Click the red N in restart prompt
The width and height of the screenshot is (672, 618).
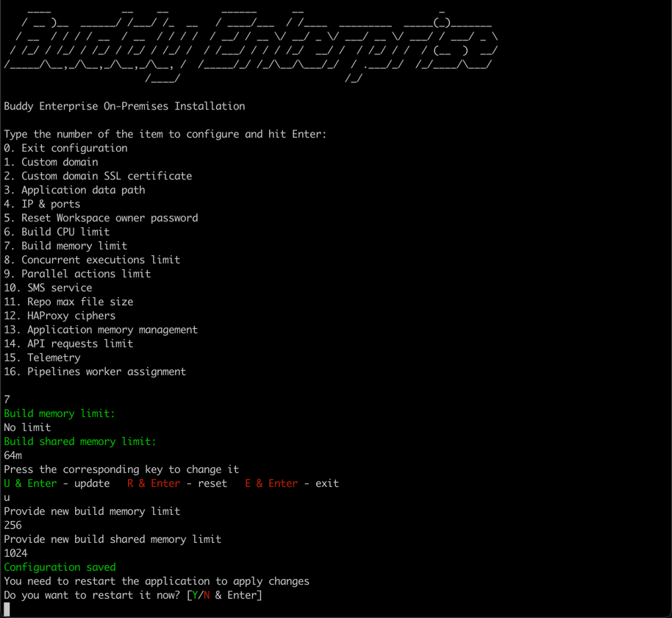[207, 595]
